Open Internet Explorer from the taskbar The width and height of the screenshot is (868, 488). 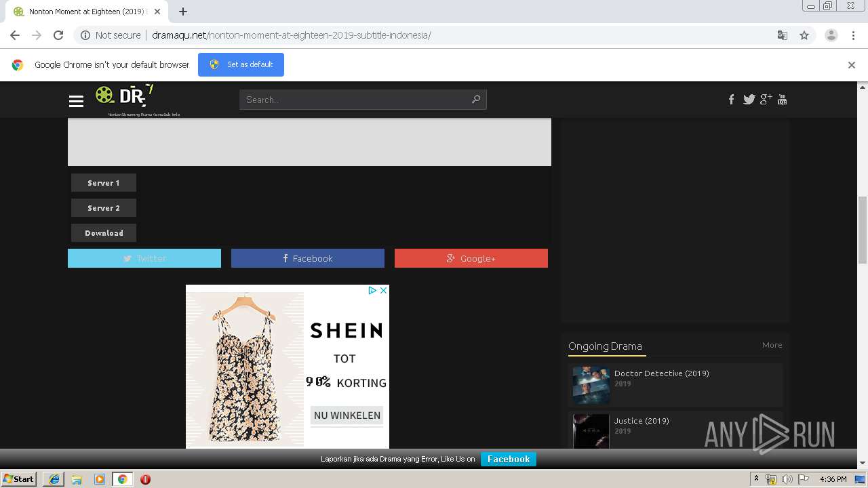coord(54,479)
